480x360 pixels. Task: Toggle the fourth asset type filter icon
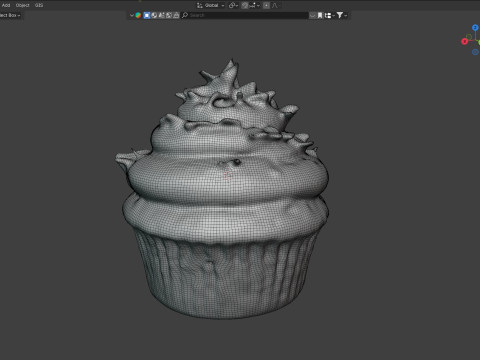point(169,15)
